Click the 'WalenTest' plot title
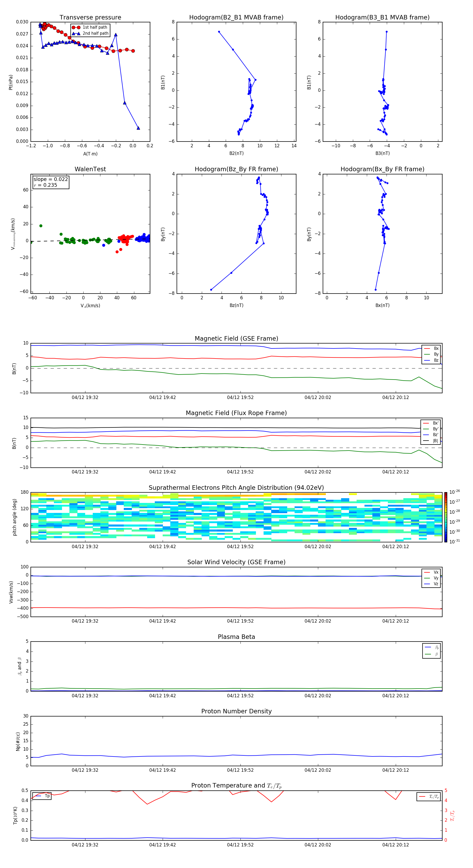Screen dimensions: 473x868 [90, 169]
